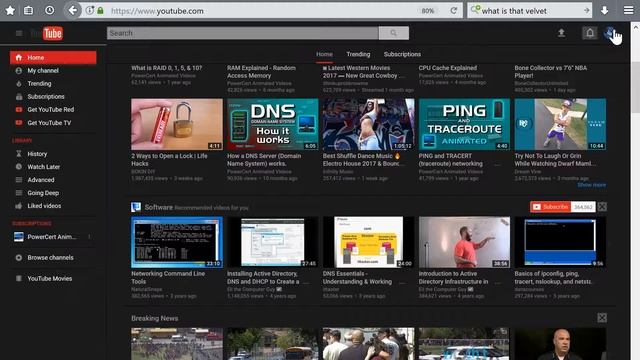Click the YouTube logo
The height and width of the screenshot is (360, 640).
(x=47, y=33)
